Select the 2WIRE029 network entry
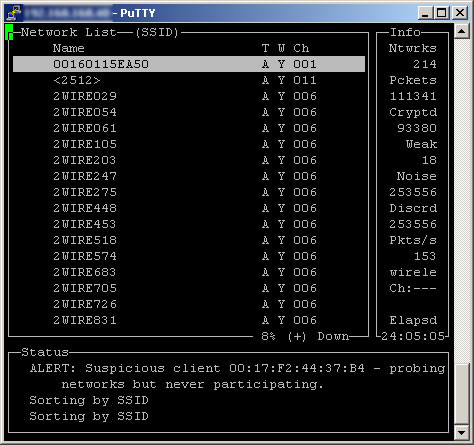 85,96
